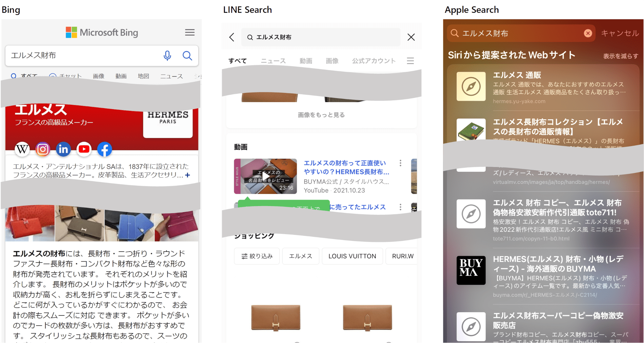This screenshot has width=644, height=343.
Task: Close LINE Search with the X icon
Action: pos(411,37)
